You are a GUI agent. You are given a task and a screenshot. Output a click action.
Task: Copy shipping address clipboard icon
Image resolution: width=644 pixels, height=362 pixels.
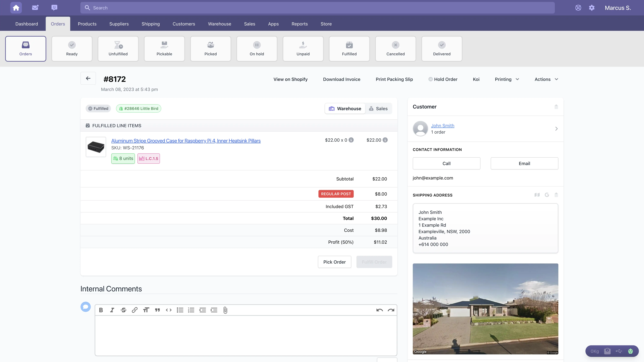556,195
